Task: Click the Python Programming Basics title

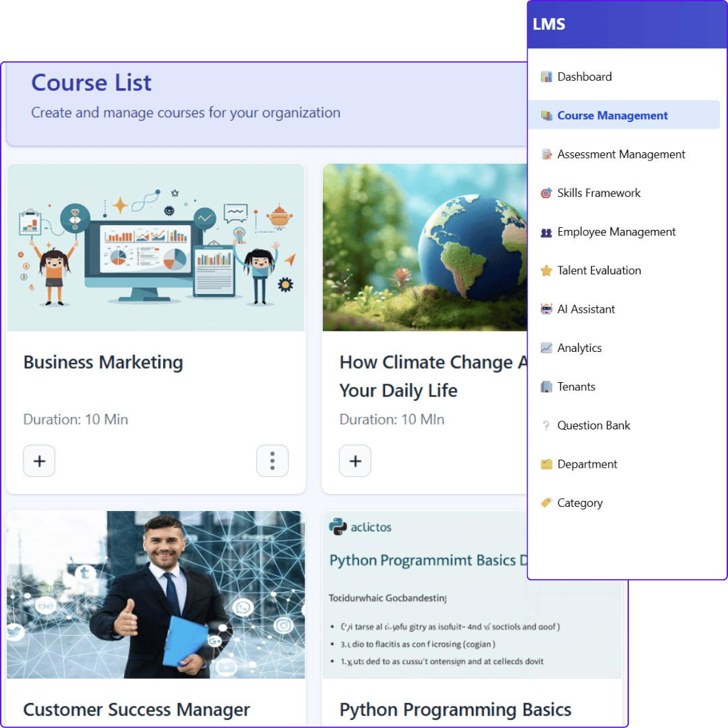Action: click(456, 710)
